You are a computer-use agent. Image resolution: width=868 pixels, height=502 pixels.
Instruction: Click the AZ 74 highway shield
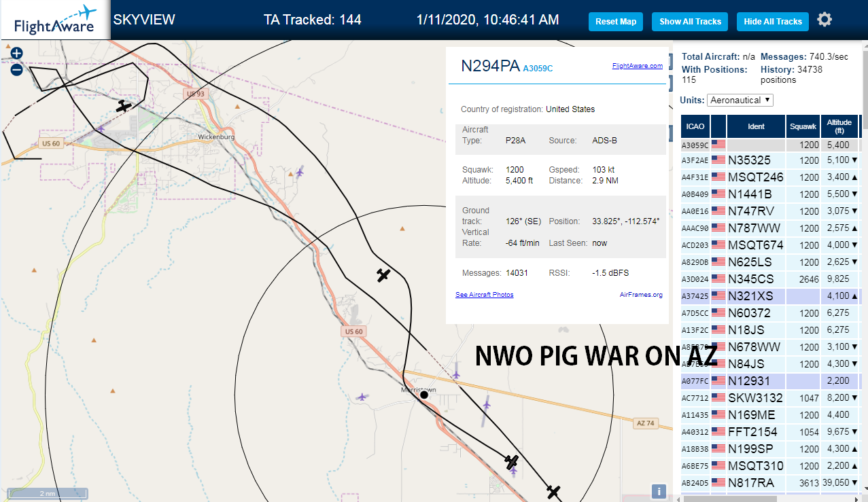pos(644,423)
